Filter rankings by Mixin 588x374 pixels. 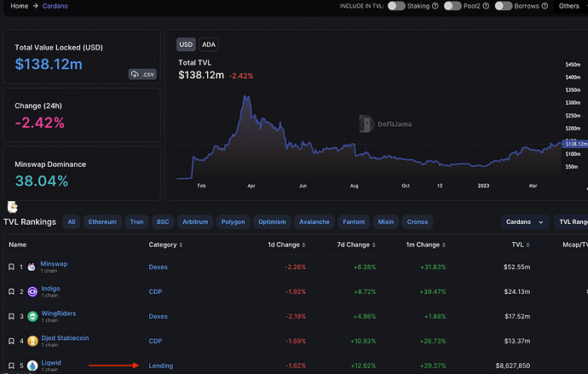[x=386, y=222]
